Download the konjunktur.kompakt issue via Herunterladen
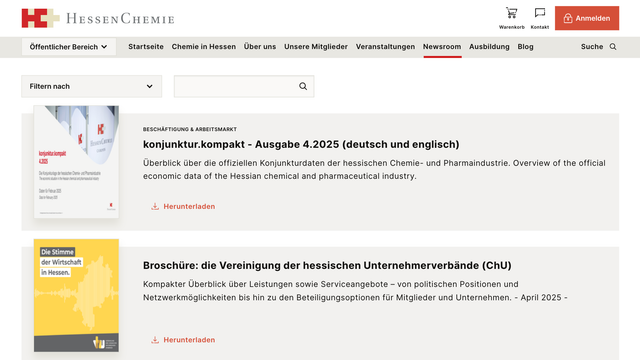 pos(183,206)
